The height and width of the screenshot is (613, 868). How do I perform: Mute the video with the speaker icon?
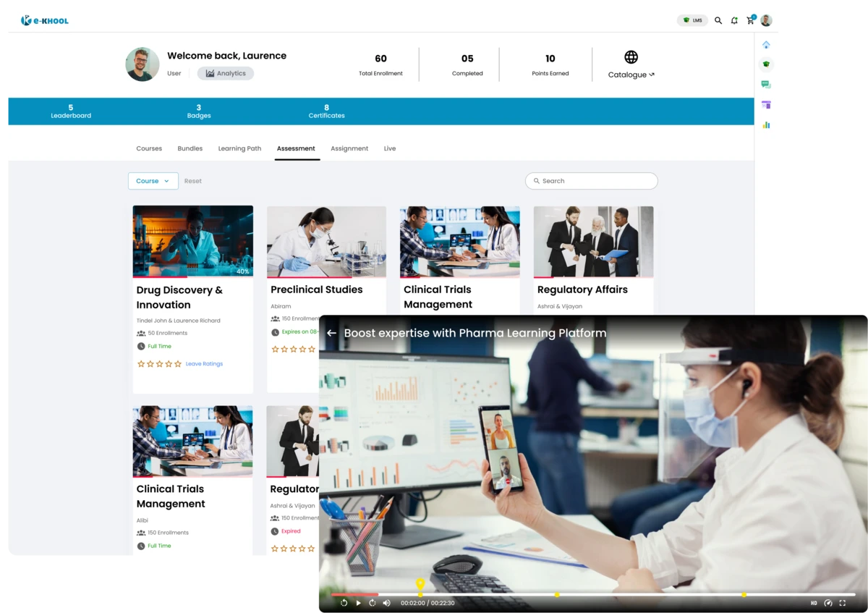[386, 603]
